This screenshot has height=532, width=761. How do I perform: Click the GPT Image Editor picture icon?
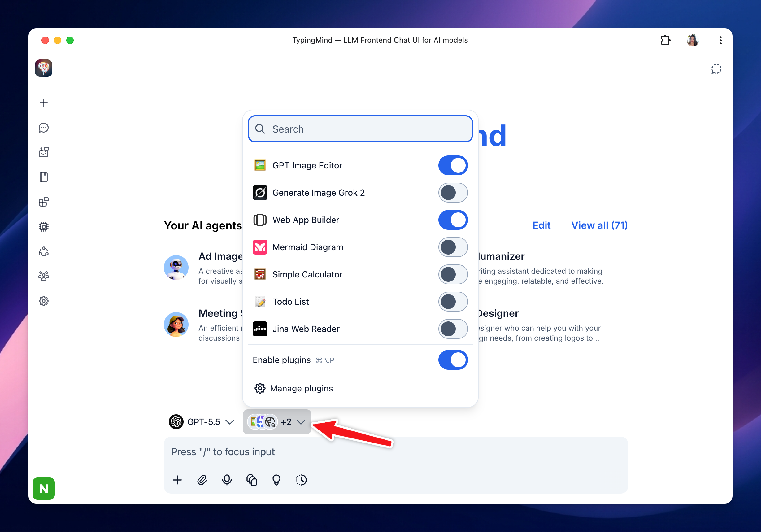[x=260, y=165]
